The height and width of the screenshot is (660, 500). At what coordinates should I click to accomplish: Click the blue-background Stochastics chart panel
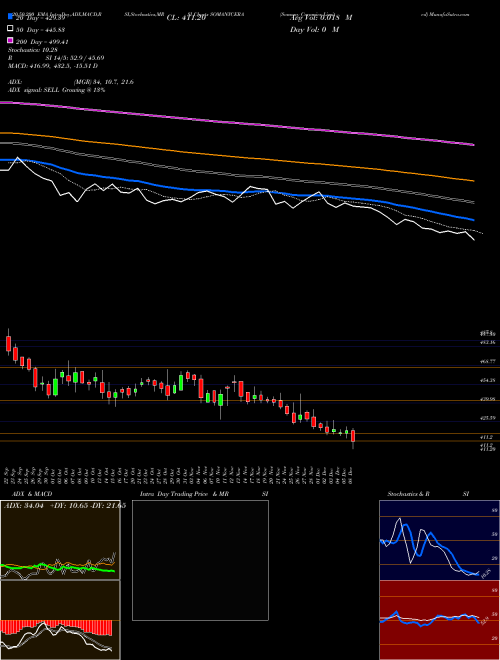[x=439, y=540]
